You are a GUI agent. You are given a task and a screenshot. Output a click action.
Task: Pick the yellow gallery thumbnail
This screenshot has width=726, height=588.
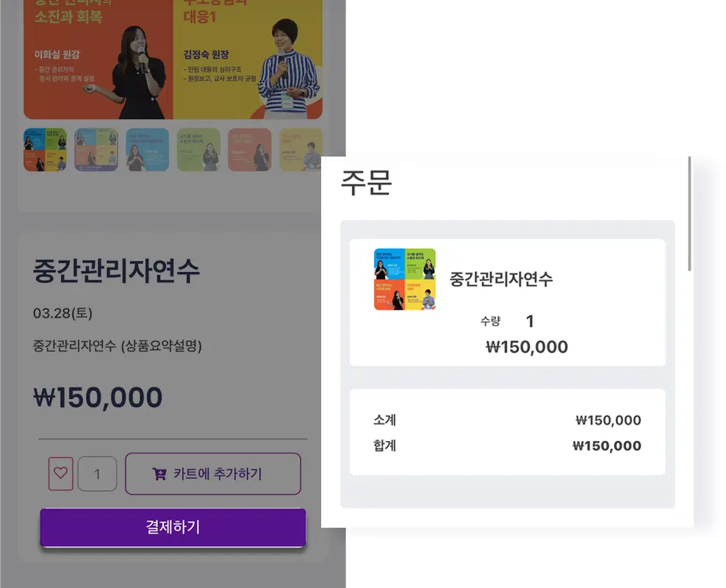(x=301, y=150)
